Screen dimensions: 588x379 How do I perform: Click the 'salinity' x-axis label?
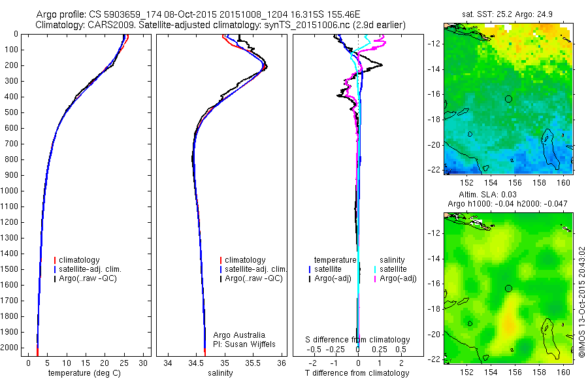click(221, 373)
